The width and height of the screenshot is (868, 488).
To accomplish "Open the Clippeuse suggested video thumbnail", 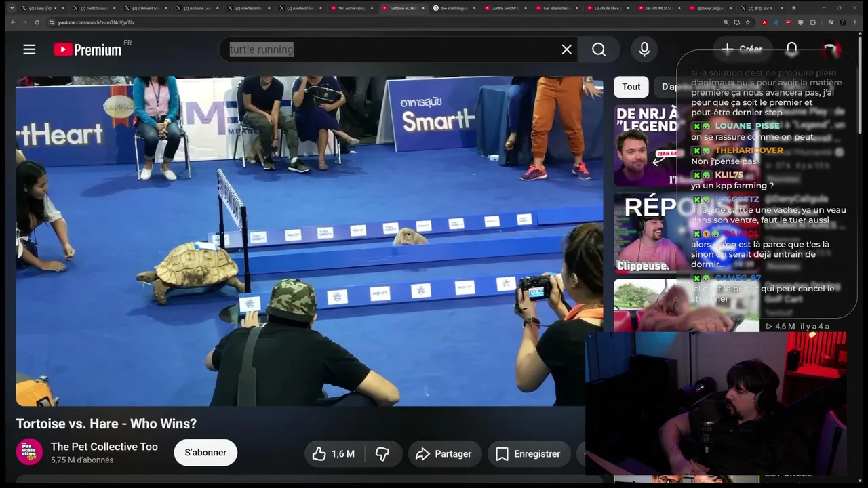I will (651, 233).
